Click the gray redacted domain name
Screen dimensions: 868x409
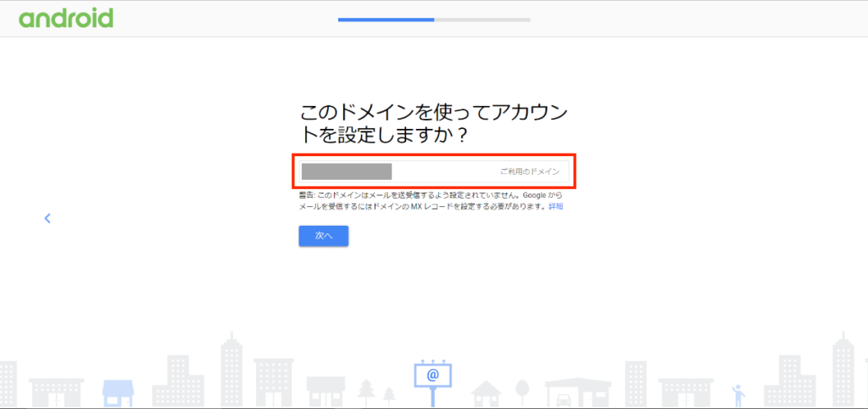(346, 171)
